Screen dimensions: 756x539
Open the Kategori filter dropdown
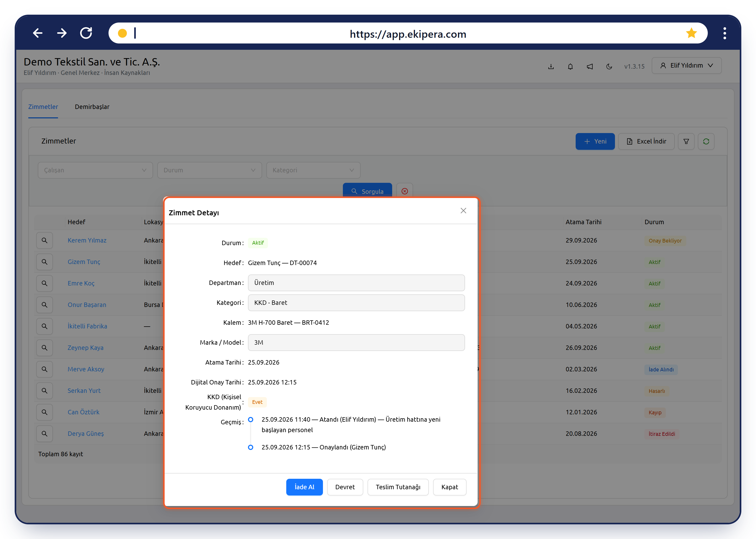(x=313, y=170)
